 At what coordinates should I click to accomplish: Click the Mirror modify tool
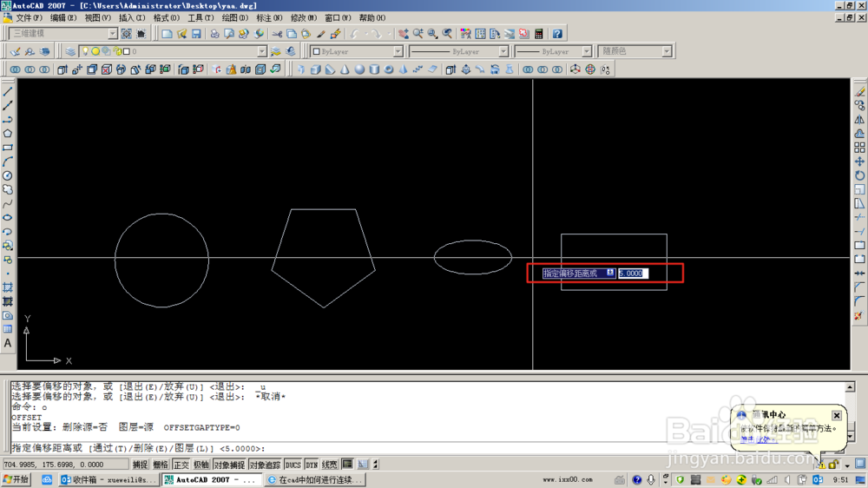pos(859,120)
